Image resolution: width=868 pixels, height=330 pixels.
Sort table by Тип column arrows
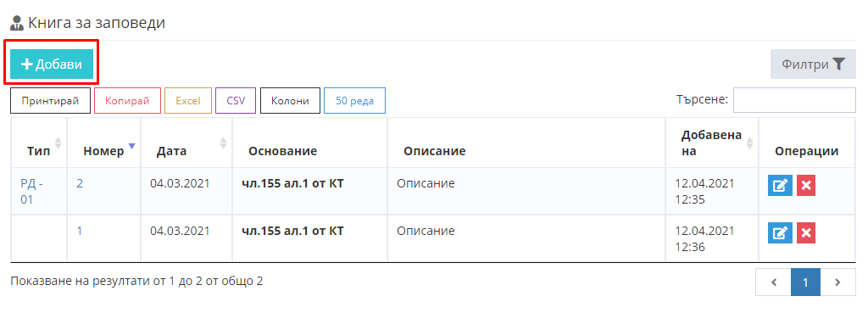tap(58, 143)
